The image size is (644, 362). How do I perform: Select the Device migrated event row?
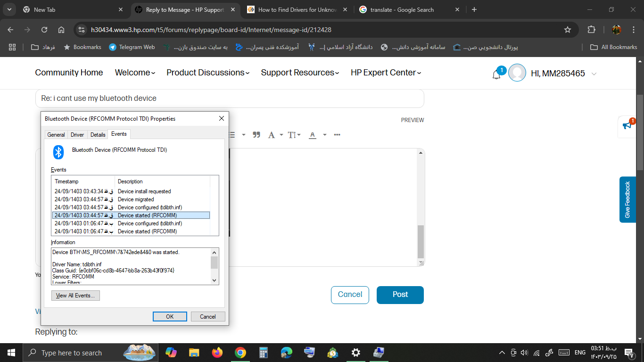coord(135,199)
